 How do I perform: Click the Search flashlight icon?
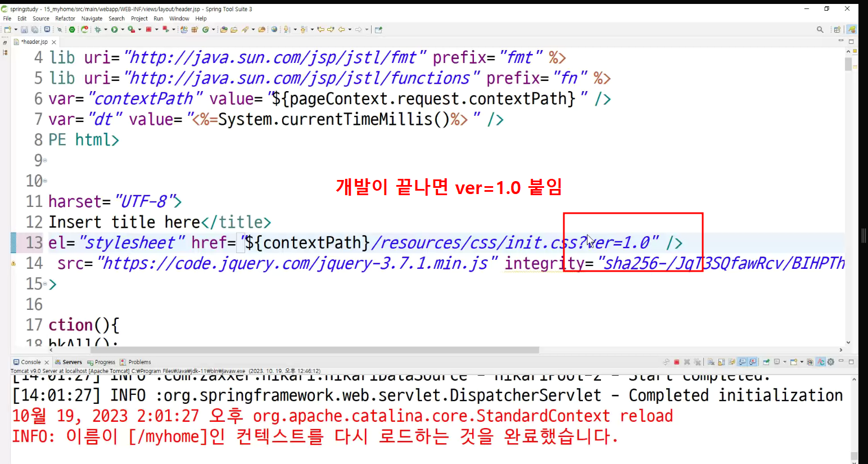pyautogui.click(x=245, y=29)
